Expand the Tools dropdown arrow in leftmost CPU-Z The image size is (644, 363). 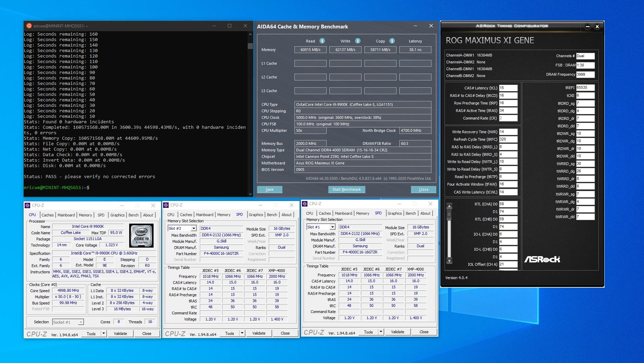[x=104, y=334]
